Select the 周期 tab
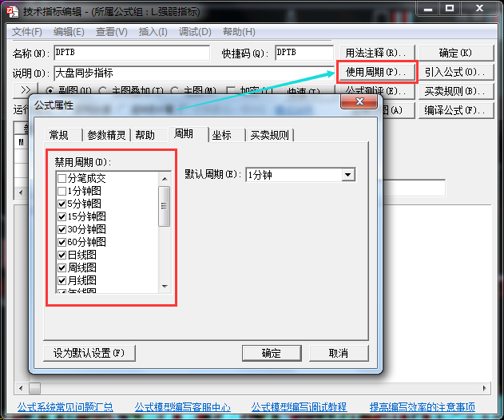Image resolution: width=504 pixels, height=420 pixels. (x=189, y=133)
